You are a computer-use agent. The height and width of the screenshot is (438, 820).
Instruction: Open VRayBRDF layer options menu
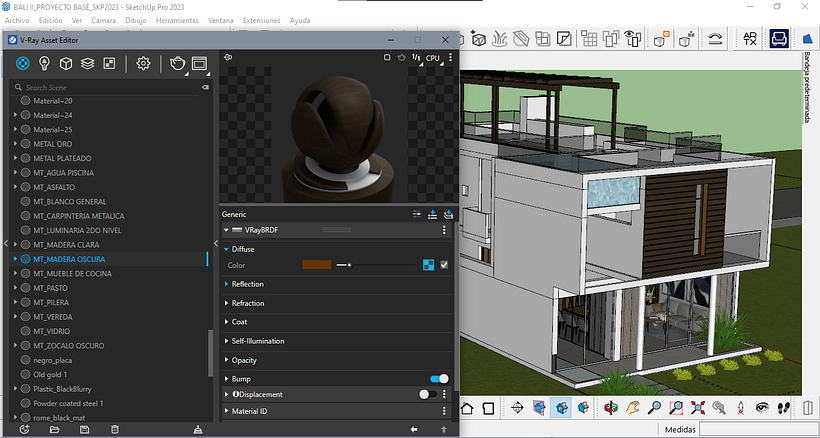(444, 230)
